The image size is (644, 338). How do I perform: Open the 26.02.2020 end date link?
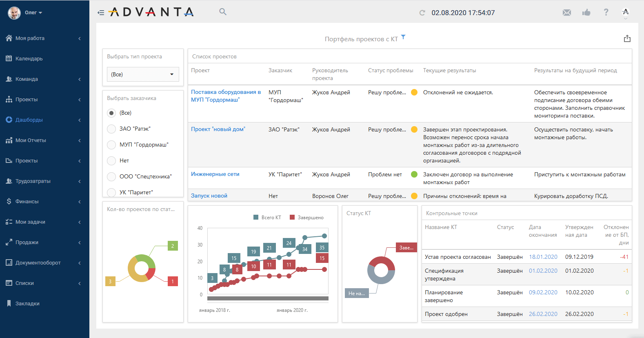pos(543,314)
